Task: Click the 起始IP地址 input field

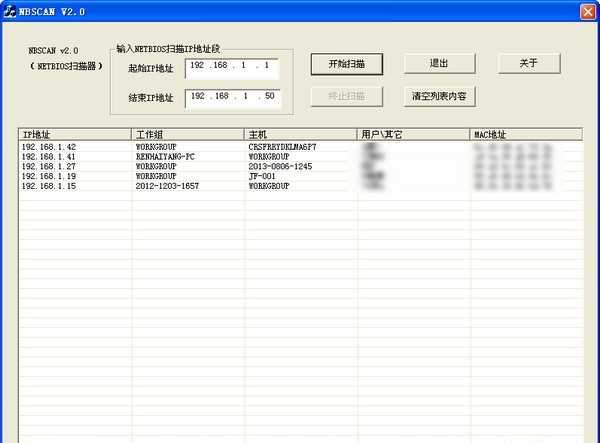Action: (x=232, y=68)
